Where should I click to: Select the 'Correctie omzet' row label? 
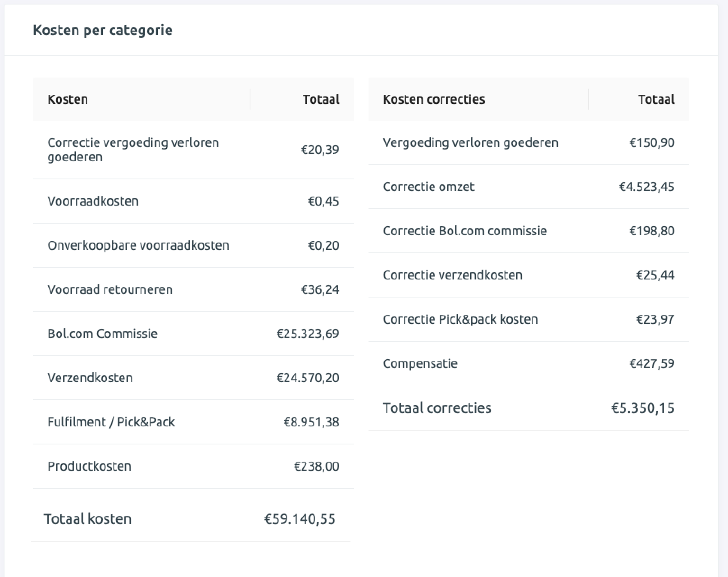pos(428,187)
